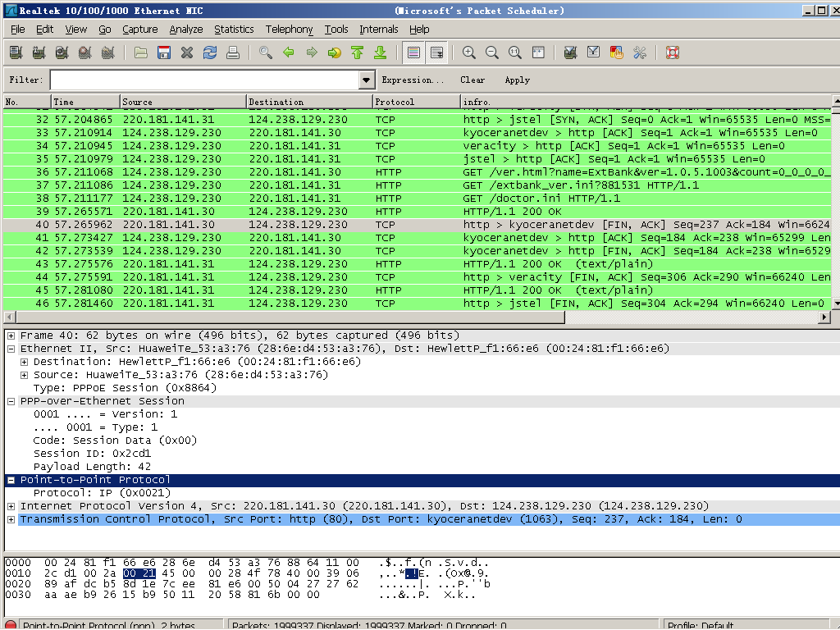Sort packets by the Time column header

tap(85, 102)
